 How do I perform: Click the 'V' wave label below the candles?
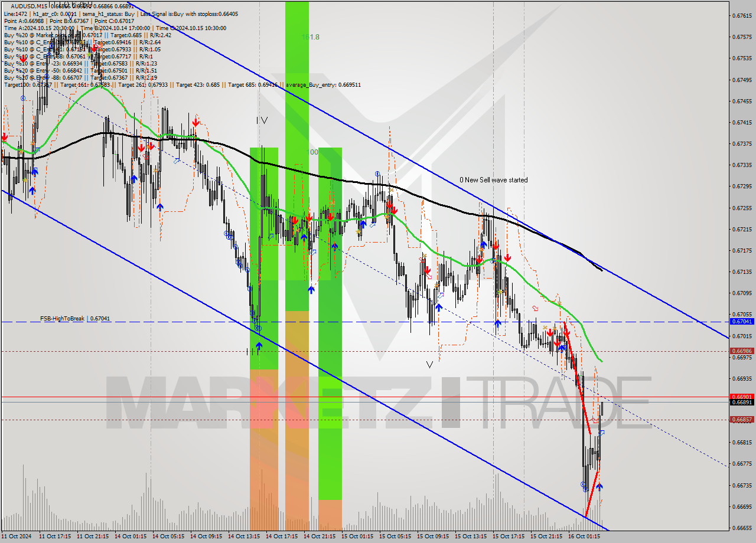pyautogui.click(x=429, y=365)
